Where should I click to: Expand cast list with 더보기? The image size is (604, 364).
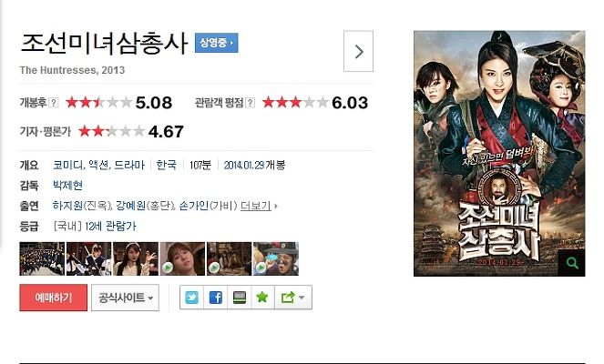coord(256,206)
